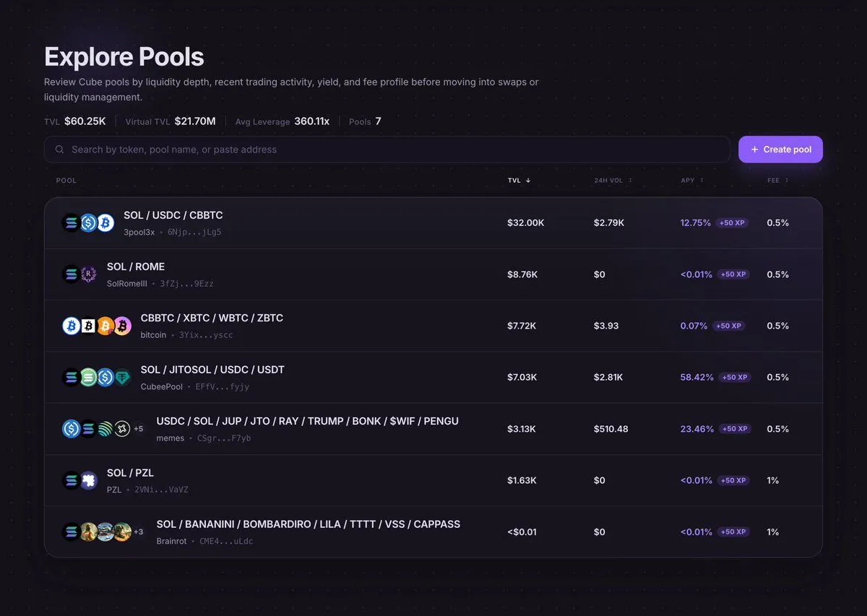Click the JTO icon in memes pool row
The height and width of the screenshot is (616, 867).
122,429
